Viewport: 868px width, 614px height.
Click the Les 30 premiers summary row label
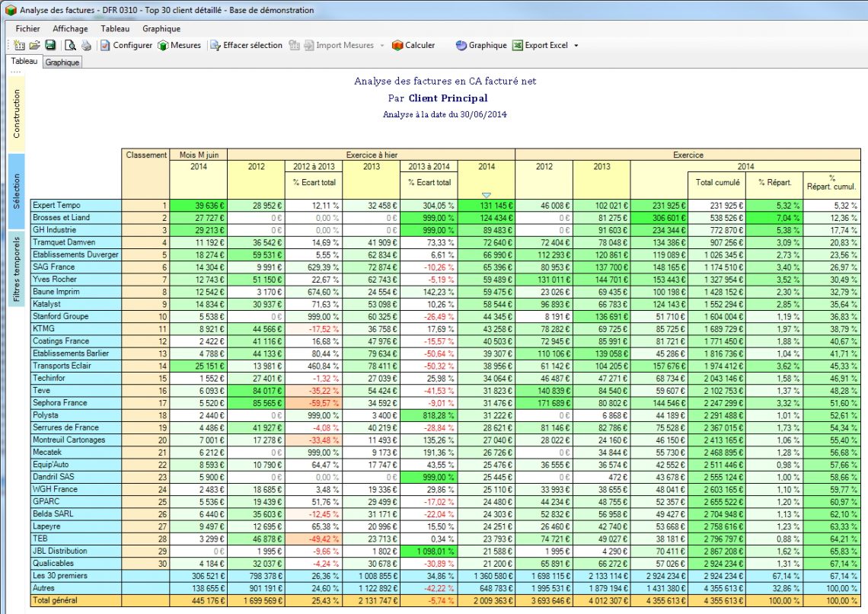click(x=76, y=576)
